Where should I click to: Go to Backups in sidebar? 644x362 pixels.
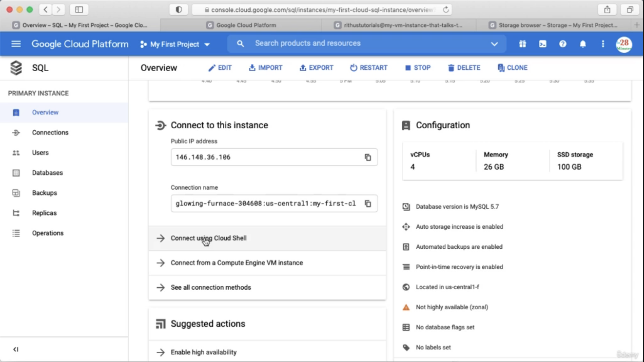pyautogui.click(x=64, y=193)
